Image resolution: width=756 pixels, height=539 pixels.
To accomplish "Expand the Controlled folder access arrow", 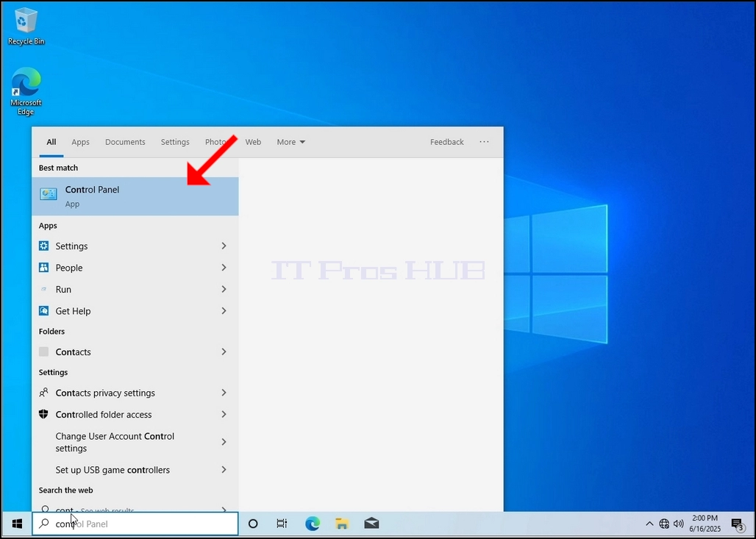I will 224,415.
